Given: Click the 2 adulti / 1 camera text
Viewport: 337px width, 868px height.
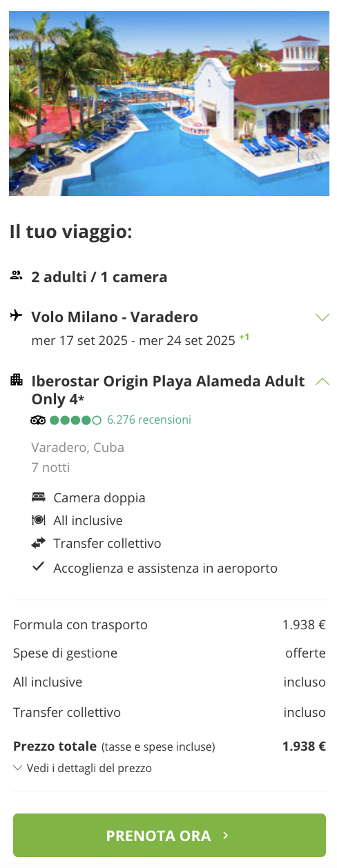Looking at the screenshot, I should (99, 277).
